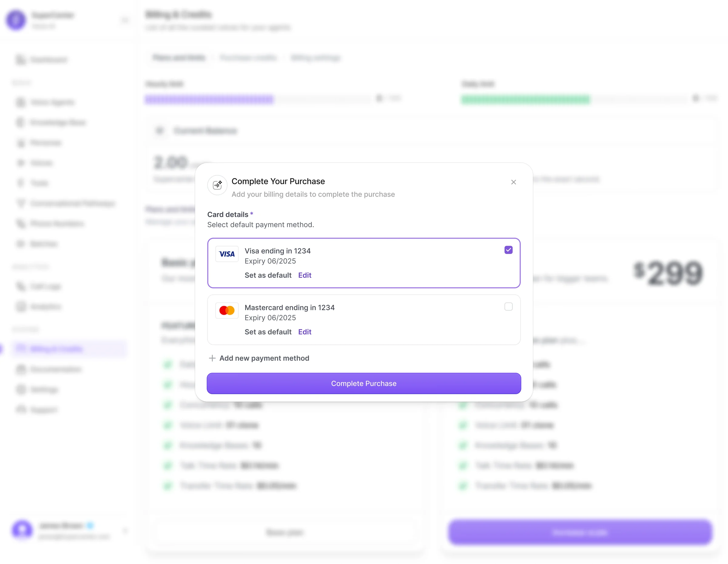Expand the chevron next to the user profile
The image size is (728, 564).
(x=125, y=530)
